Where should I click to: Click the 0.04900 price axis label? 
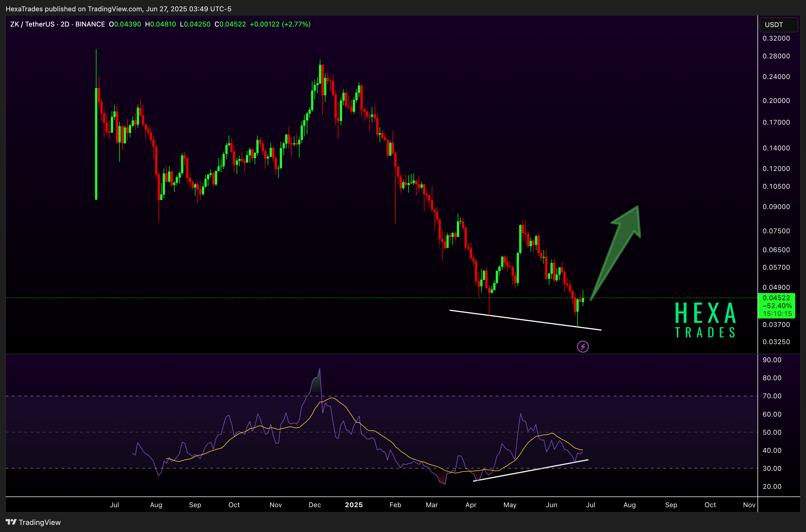pos(776,287)
